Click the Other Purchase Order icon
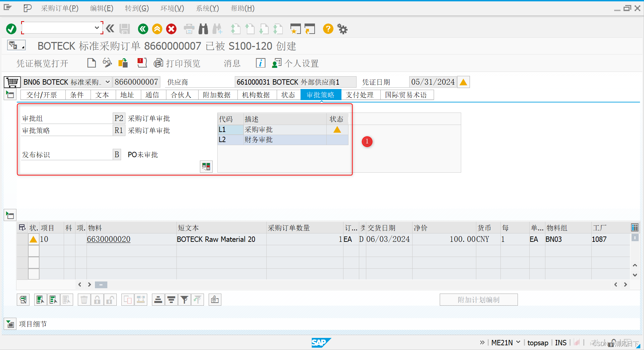 pos(123,63)
